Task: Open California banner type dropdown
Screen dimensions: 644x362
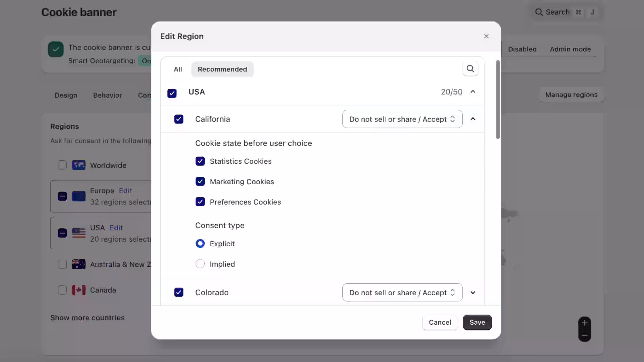Action: [402, 119]
